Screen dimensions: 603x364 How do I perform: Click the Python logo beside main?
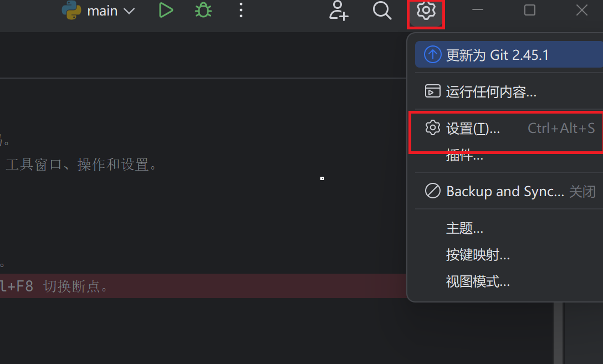tap(71, 11)
